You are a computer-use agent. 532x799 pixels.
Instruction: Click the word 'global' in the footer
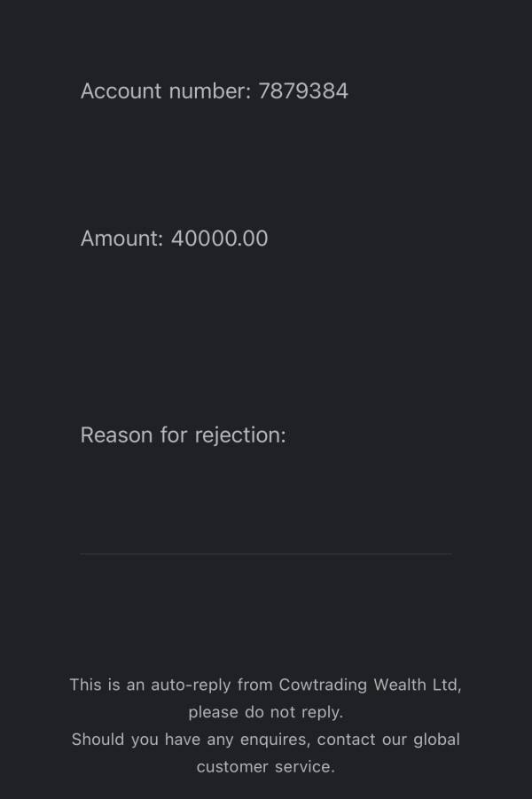pos(437,740)
